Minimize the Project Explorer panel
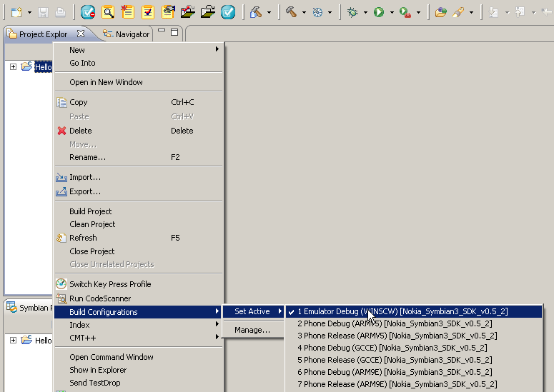 (x=162, y=32)
